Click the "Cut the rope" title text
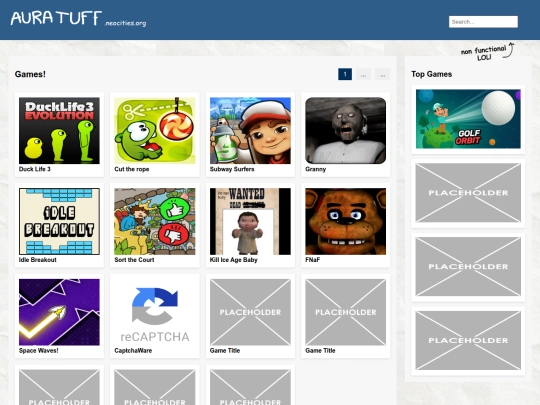 [132, 169]
